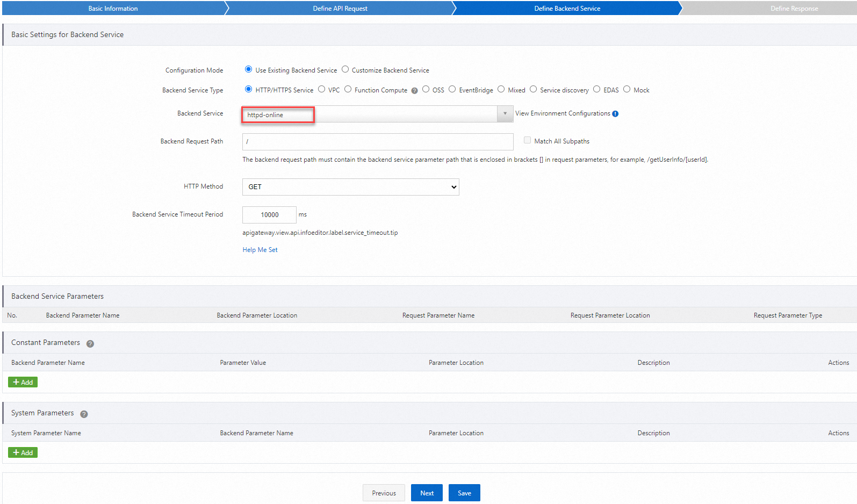Choose EDAS backend service type
857x504 pixels.
click(x=596, y=89)
